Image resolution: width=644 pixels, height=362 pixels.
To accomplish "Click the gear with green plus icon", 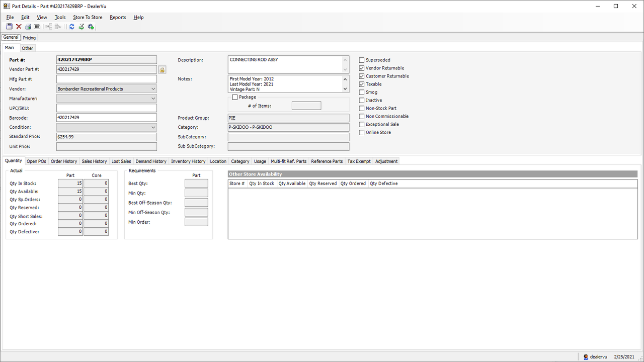I will pos(91,27).
